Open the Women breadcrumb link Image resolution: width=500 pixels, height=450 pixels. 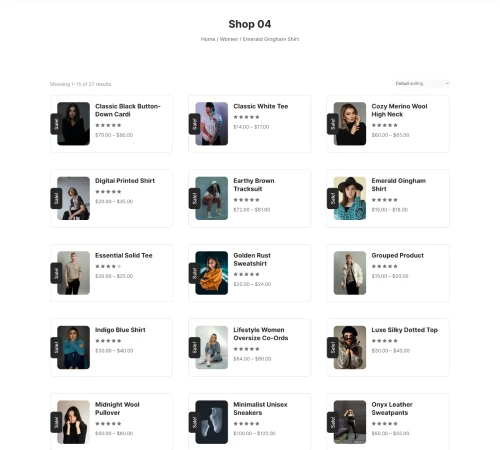click(x=229, y=39)
